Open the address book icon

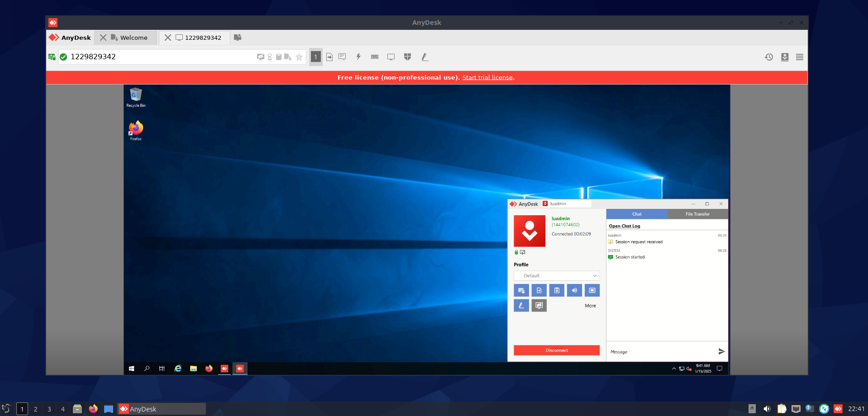click(785, 57)
